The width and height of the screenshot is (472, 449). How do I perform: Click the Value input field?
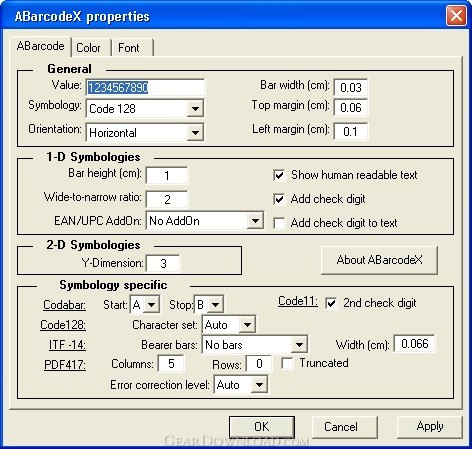145,88
